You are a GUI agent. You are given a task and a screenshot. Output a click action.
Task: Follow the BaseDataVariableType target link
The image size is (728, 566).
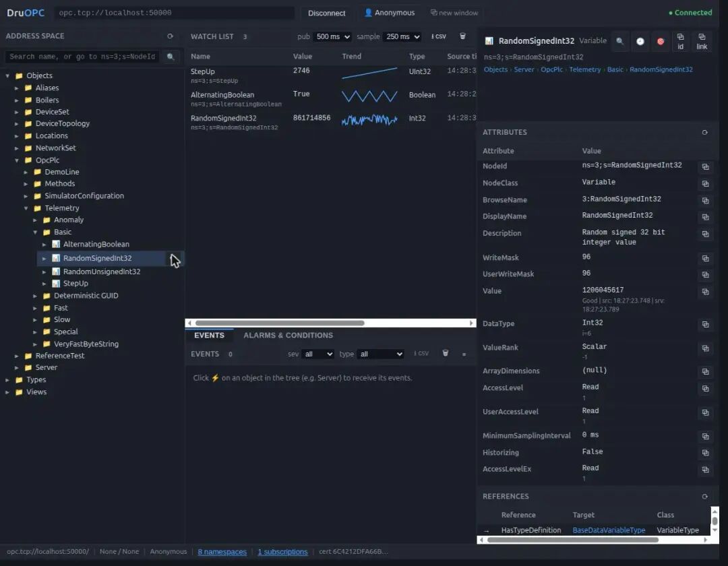[609, 530]
